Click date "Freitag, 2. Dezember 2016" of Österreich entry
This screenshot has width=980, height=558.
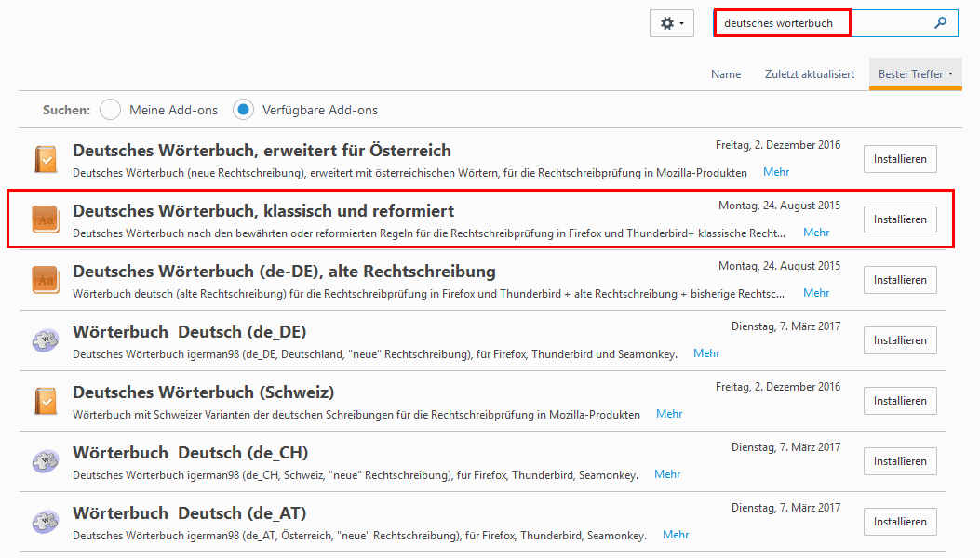[x=778, y=145]
